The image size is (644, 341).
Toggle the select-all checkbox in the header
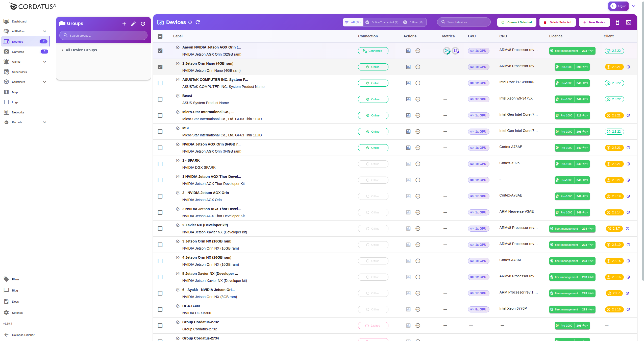pyautogui.click(x=160, y=36)
